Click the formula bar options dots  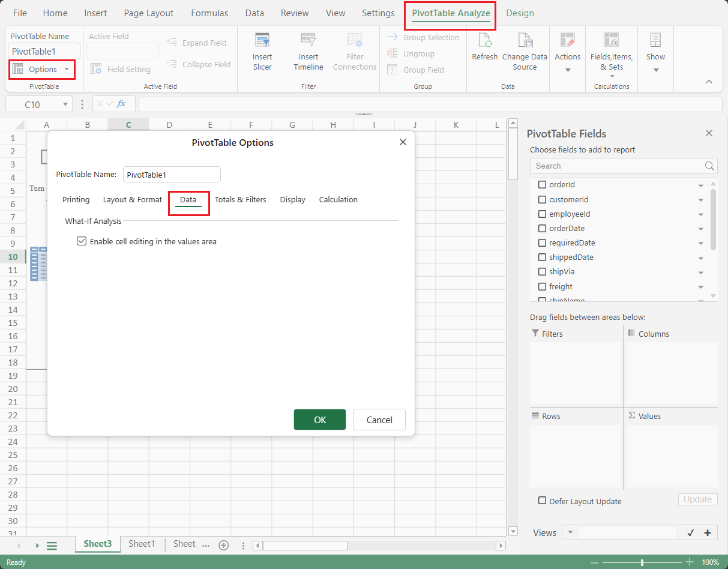click(82, 104)
